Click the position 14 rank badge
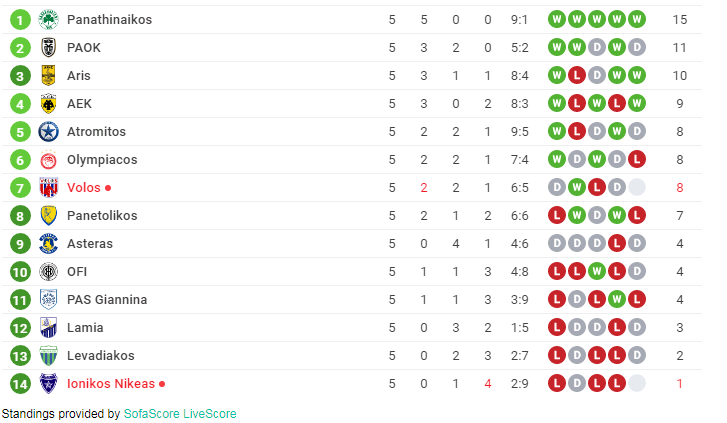Screen dimensions: 727x423 point(17,383)
